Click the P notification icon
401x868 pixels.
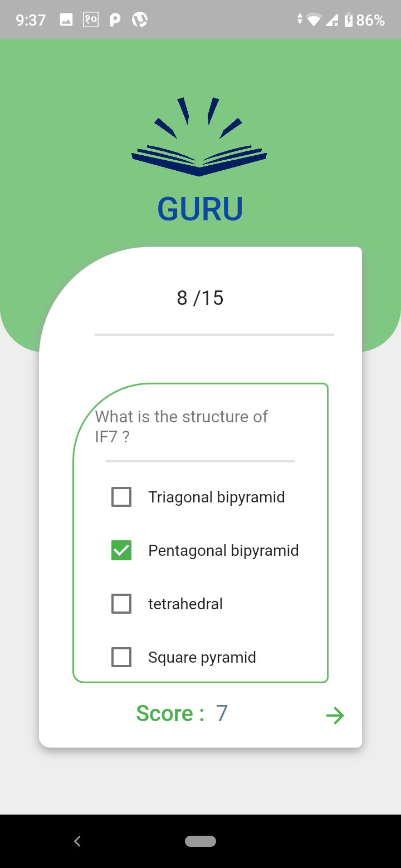coord(114,19)
